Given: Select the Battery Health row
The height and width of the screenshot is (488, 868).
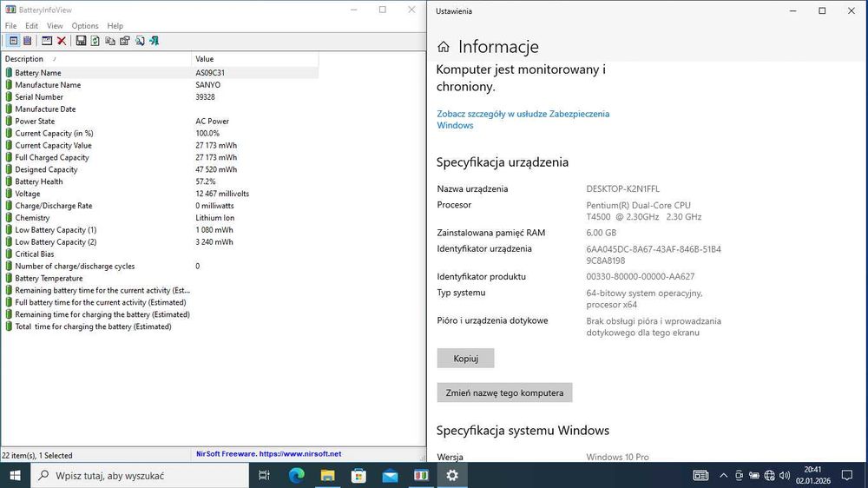Looking at the screenshot, I should [x=160, y=181].
